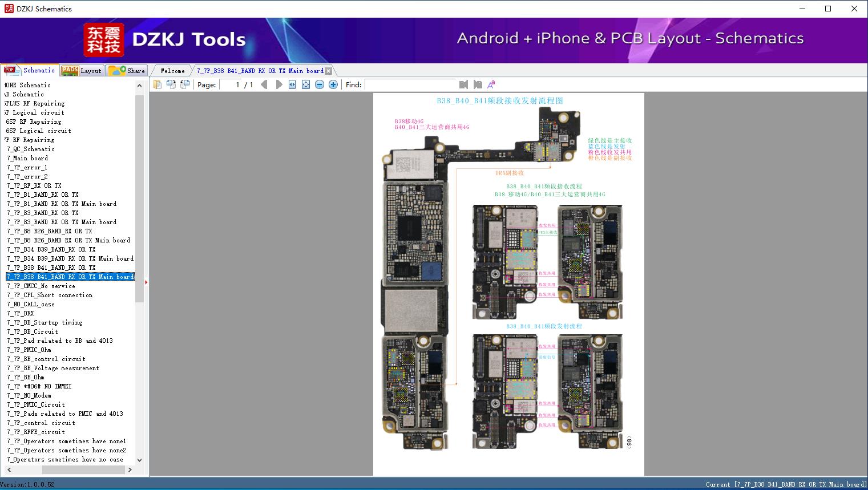Open 7_7P_BB_Startup timing
The image size is (868, 490).
(45, 322)
